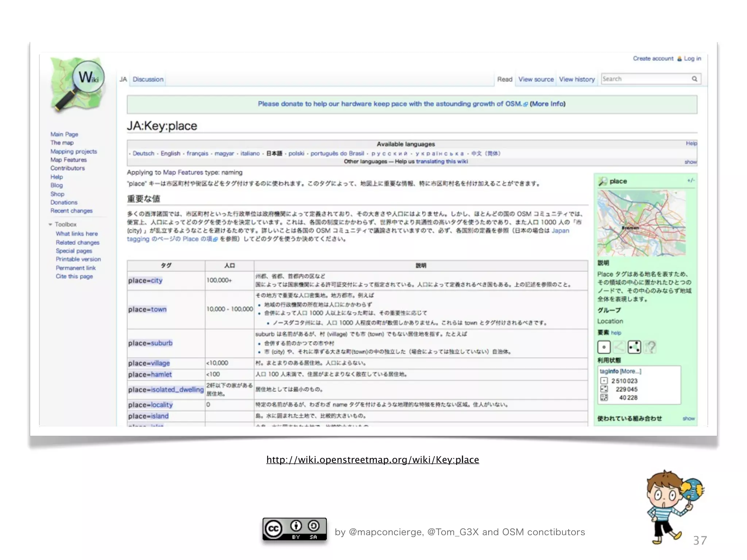Open the Discussion tab

(x=148, y=79)
